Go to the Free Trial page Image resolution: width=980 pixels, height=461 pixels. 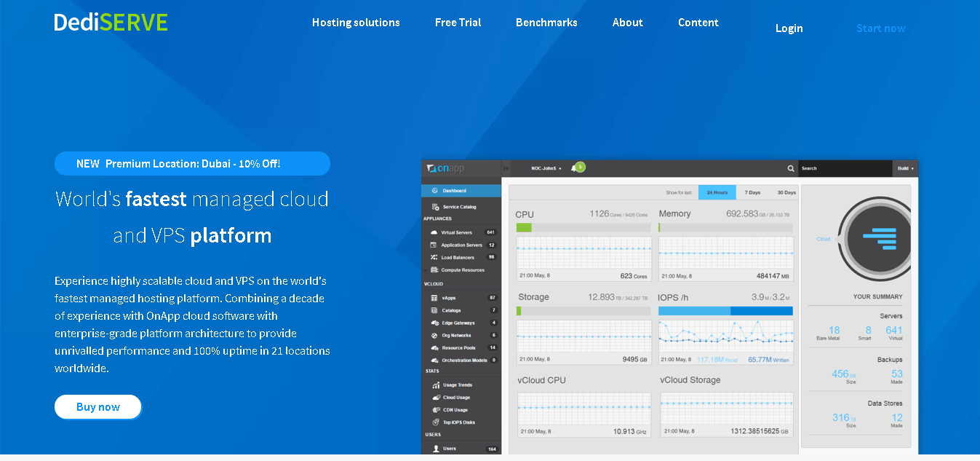click(458, 23)
